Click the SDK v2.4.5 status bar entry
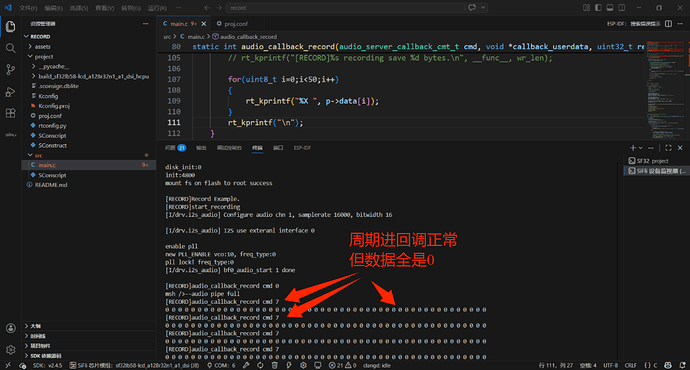The image size is (690, 370). [x=47, y=365]
